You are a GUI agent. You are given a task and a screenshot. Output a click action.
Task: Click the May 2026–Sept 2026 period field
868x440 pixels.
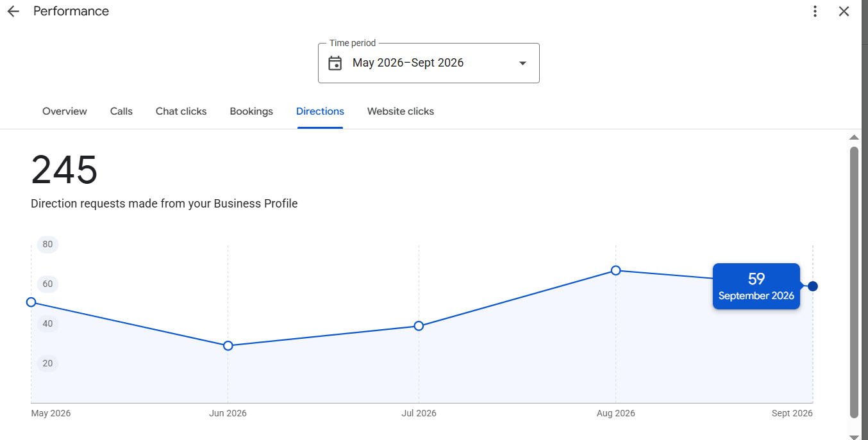429,63
